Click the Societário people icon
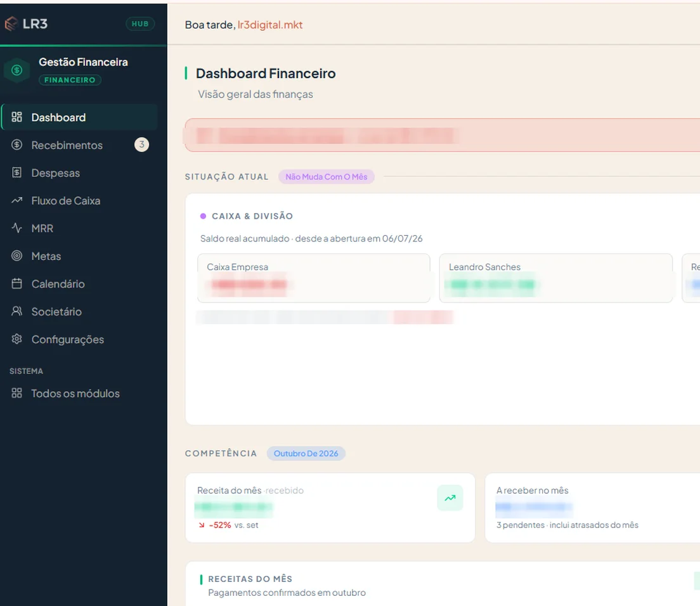 point(17,311)
